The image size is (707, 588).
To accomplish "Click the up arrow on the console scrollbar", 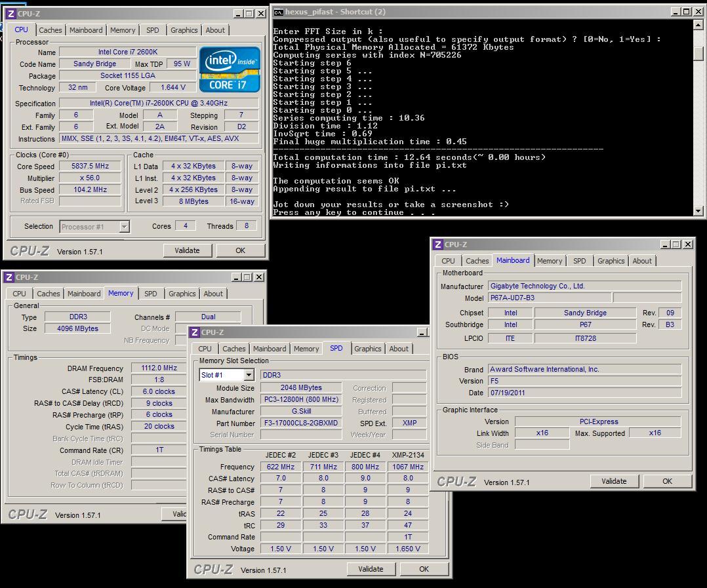I will pyautogui.click(x=698, y=25).
